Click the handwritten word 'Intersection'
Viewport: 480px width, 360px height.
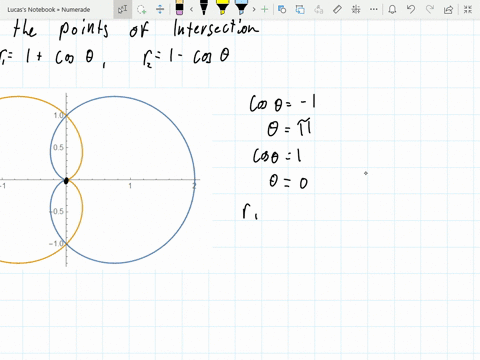point(215,28)
